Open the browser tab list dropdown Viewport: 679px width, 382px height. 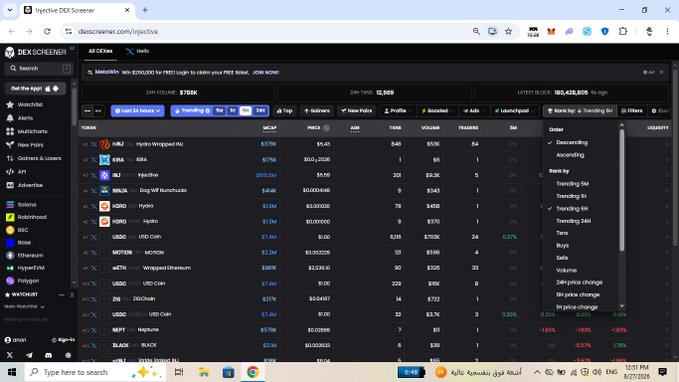pos(10,10)
